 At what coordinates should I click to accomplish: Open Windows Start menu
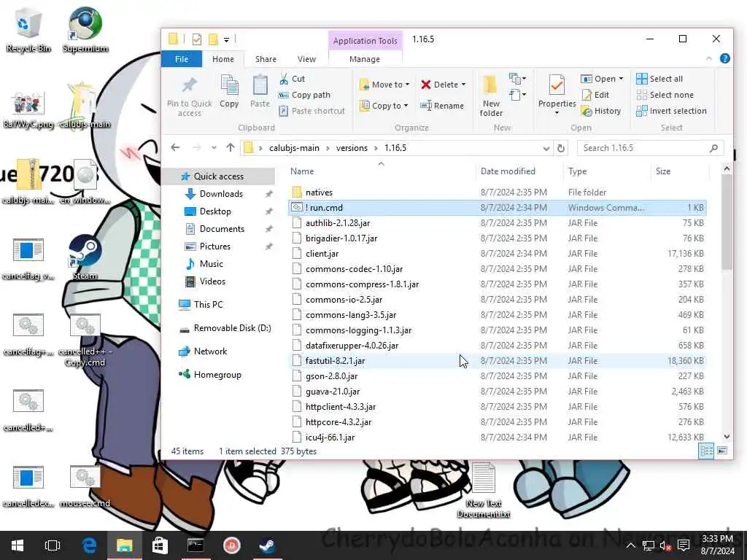(18, 545)
